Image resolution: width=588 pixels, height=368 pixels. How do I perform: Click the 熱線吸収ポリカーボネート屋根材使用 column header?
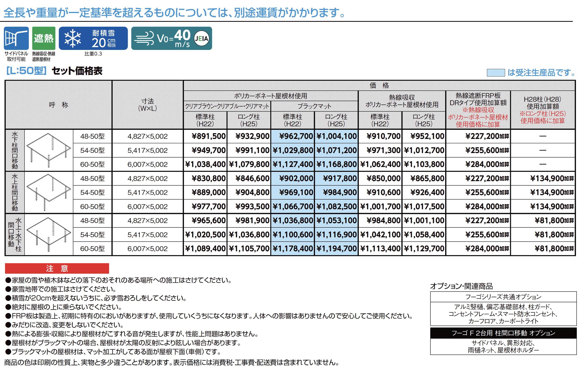pyautogui.click(x=402, y=101)
